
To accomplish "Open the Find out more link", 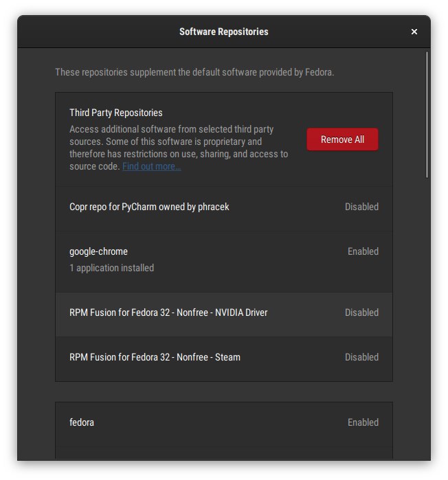I will coord(152,166).
